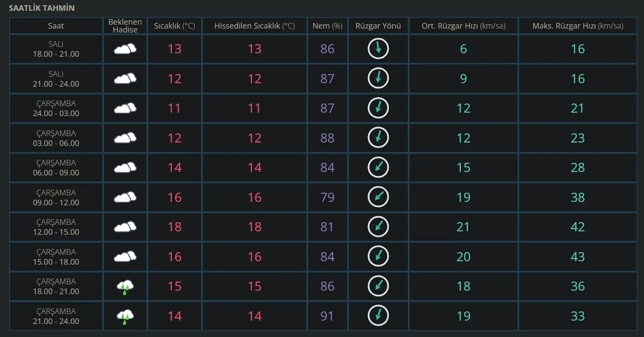Click the rain icon for ÇARŞAMBA 21.00 - 24.00
The width and height of the screenshot is (644, 337).
point(125,316)
